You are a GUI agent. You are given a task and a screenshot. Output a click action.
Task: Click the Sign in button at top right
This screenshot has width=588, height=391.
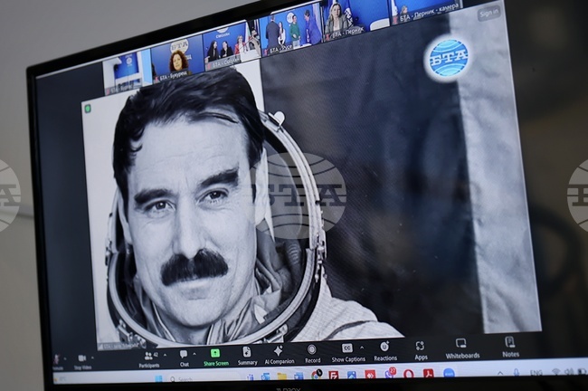488,13
